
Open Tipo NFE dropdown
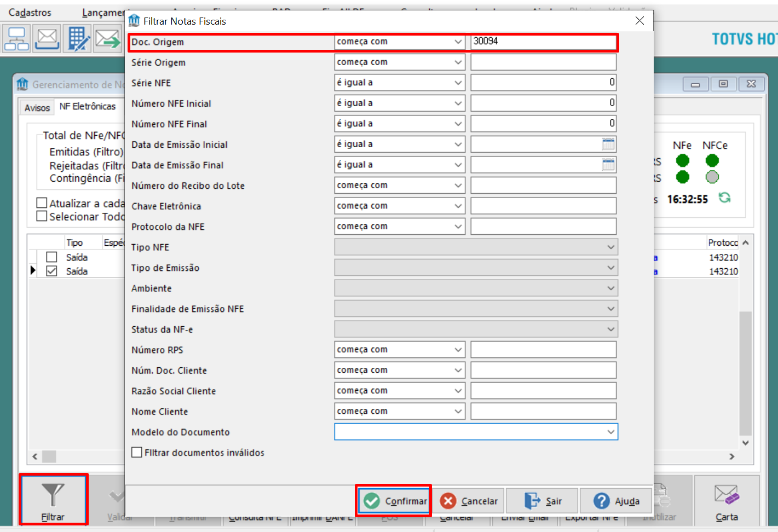click(x=476, y=247)
